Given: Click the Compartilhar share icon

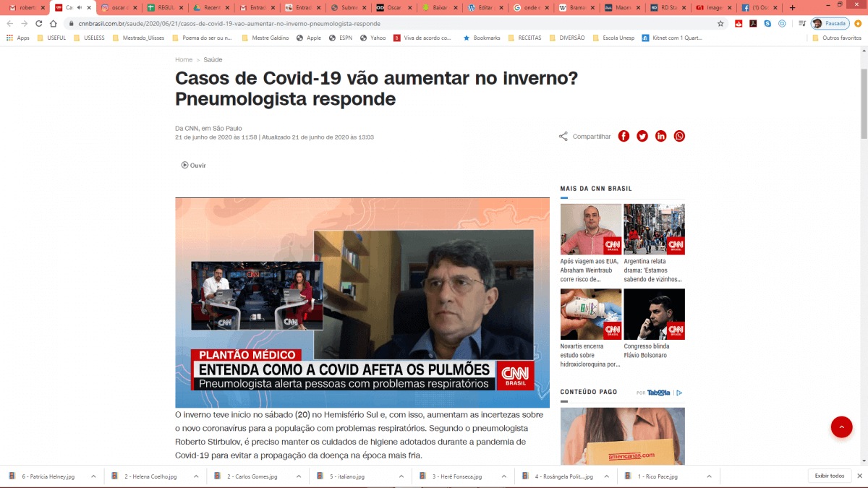Looking at the screenshot, I should click(x=563, y=136).
